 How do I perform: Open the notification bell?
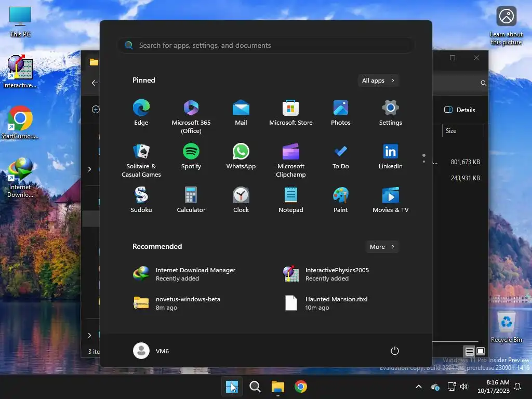coord(518,387)
